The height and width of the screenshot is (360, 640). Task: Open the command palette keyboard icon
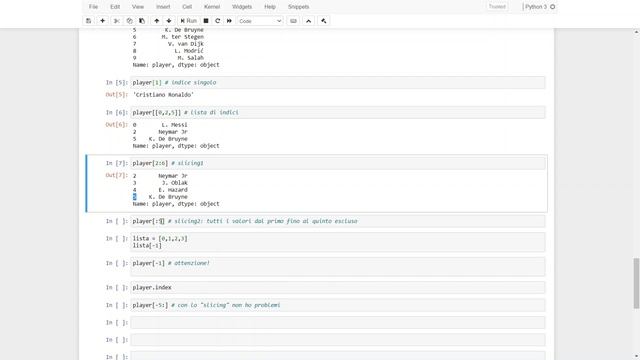(293, 21)
